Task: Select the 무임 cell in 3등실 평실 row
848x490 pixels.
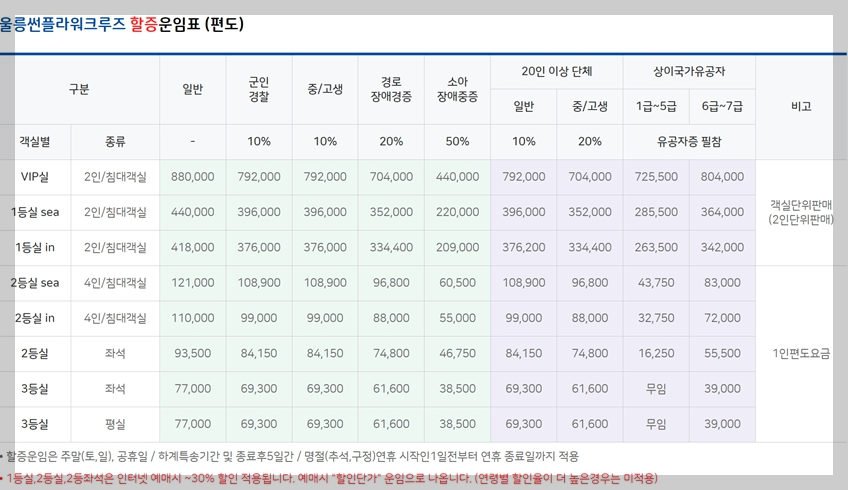Action: point(656,424)
